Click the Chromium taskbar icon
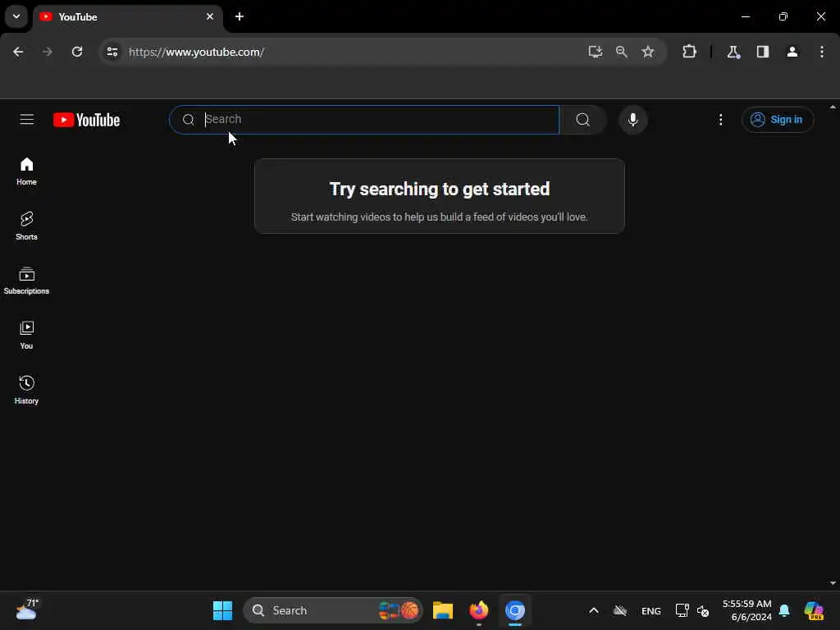Screen dimensions: 840x630 tap(515, 610)
